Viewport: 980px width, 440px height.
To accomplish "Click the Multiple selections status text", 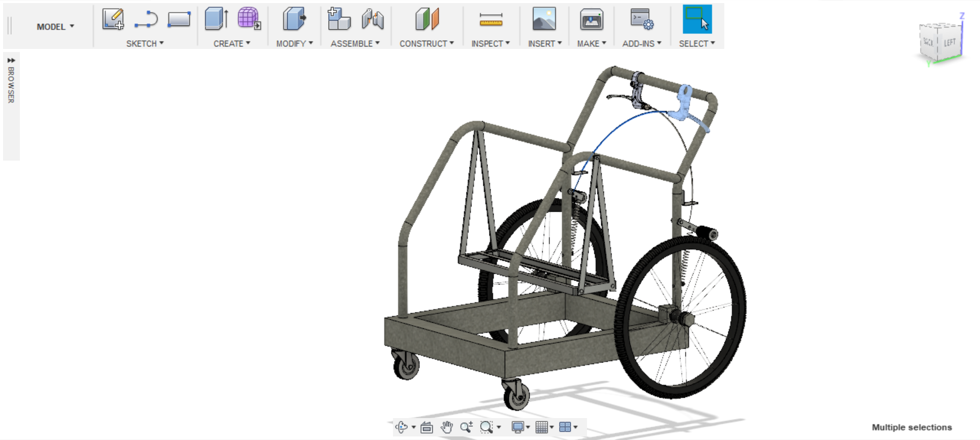I will pos(912,427).
